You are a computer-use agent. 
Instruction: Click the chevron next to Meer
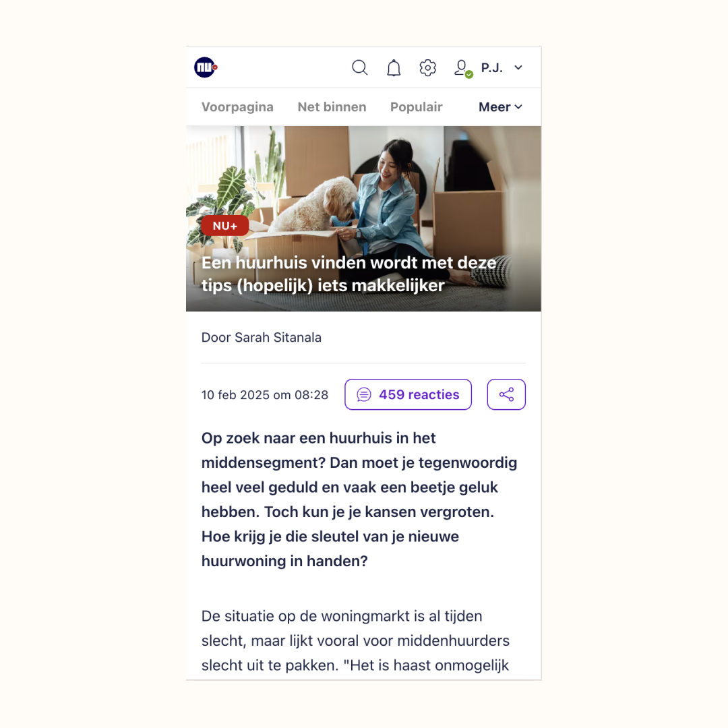tap(518, 107)
